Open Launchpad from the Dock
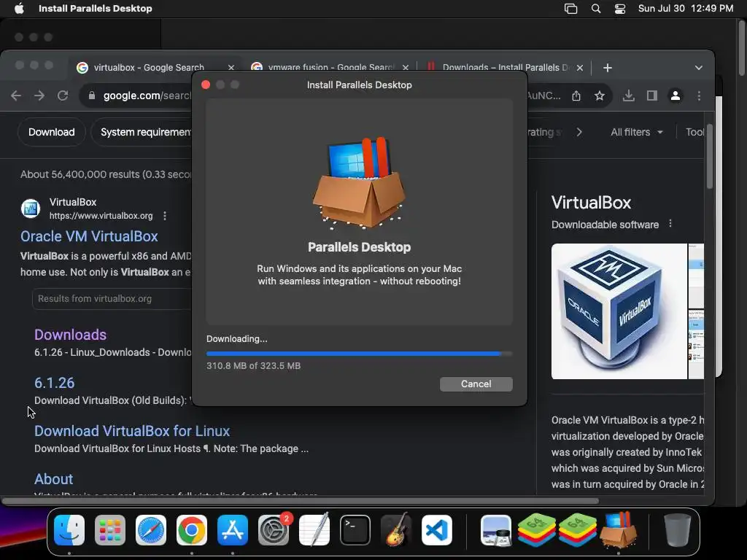 (110, 530)
